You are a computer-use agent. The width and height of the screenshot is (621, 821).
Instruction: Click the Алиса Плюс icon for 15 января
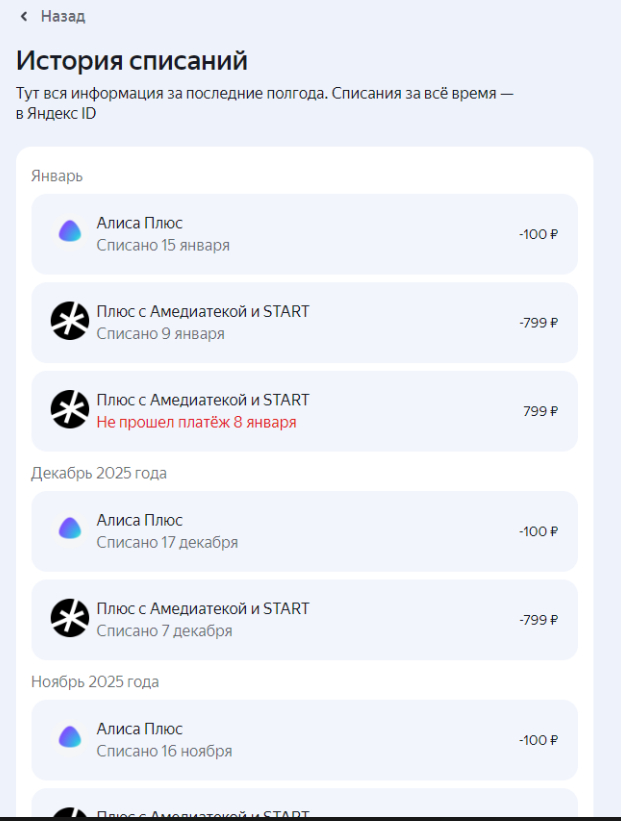pos(70,232)
